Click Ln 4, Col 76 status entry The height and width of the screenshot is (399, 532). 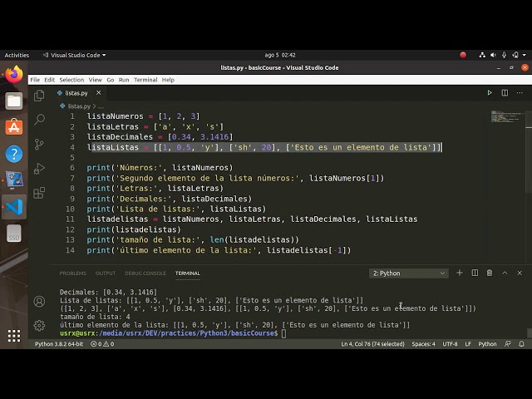point(373,343)
